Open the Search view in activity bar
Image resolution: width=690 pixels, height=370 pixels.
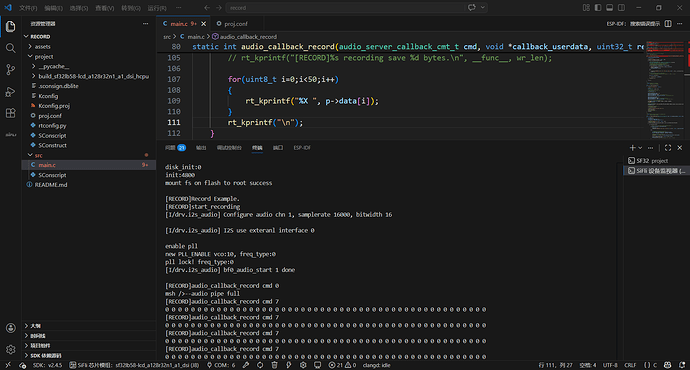pyautogui.click(x=11, y=48)
